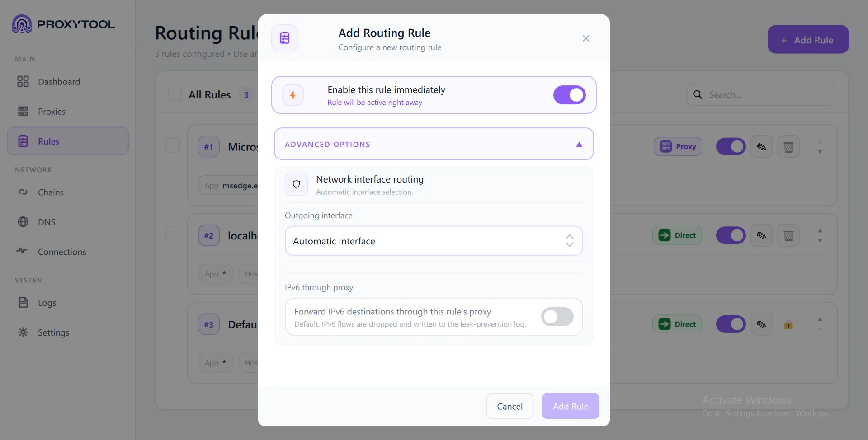Viewport: 868px width, 440px height.
Task: Move rule #3 up with arrow
Action: point(820,319)
